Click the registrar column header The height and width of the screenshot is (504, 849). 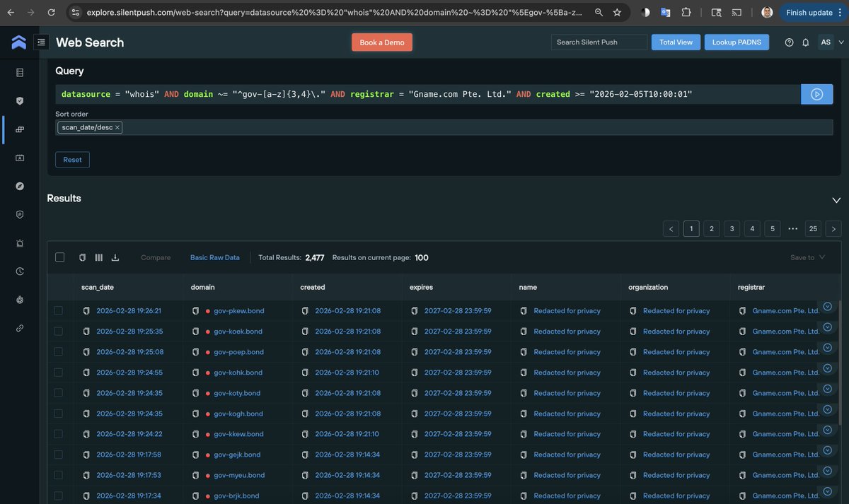tap(751, 287)
